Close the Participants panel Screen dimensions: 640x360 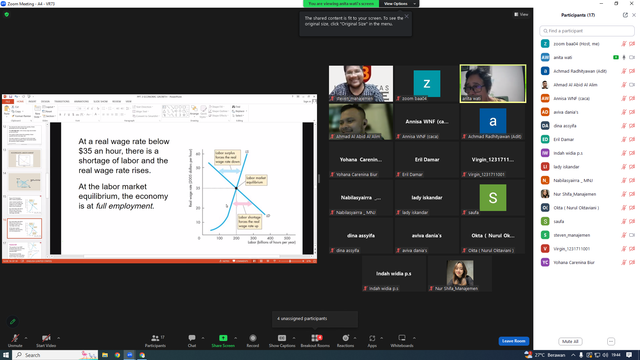point(634,15)
